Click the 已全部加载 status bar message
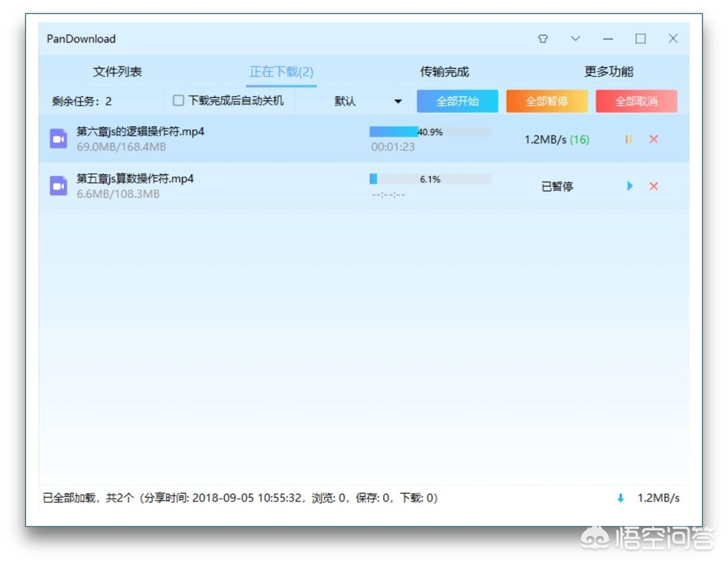The width and height of the screenshot is (728, 564). pyautogui.click(x=240, y=498)
